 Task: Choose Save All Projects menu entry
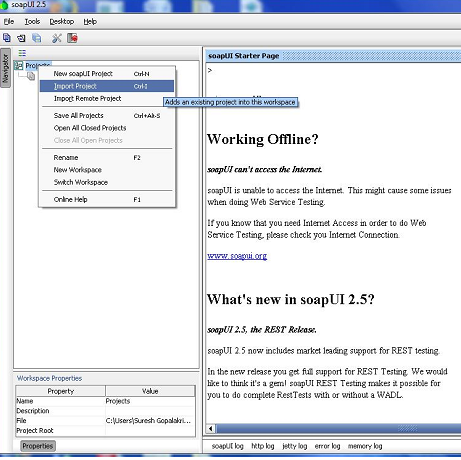(107, 115)
